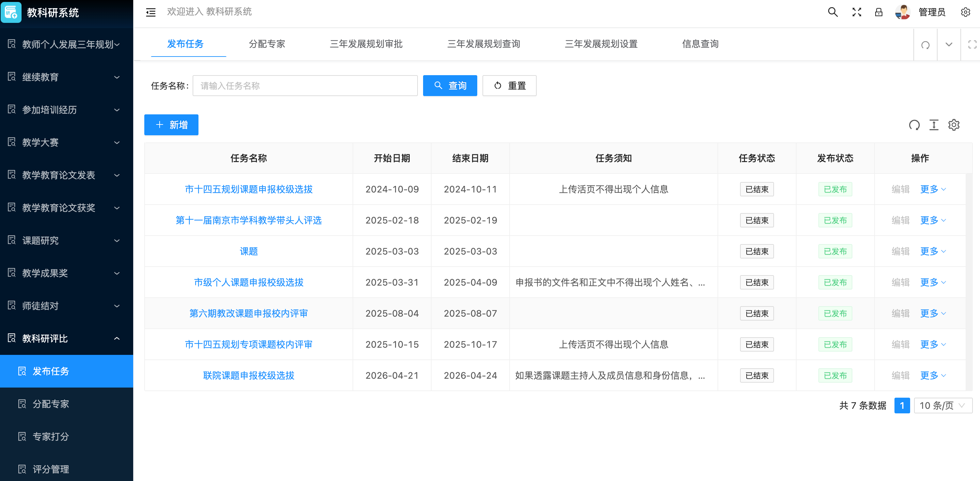
Task: Open the 三年发展规划审批 tab
Action: [x=366, y=44]
